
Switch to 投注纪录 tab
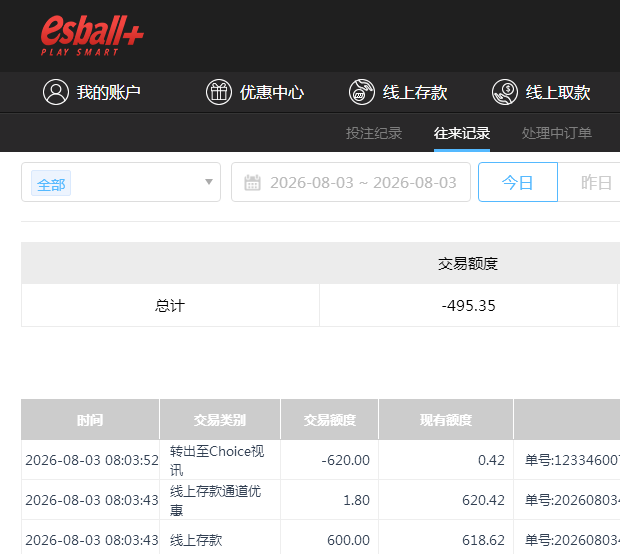(x=374, y=133)
